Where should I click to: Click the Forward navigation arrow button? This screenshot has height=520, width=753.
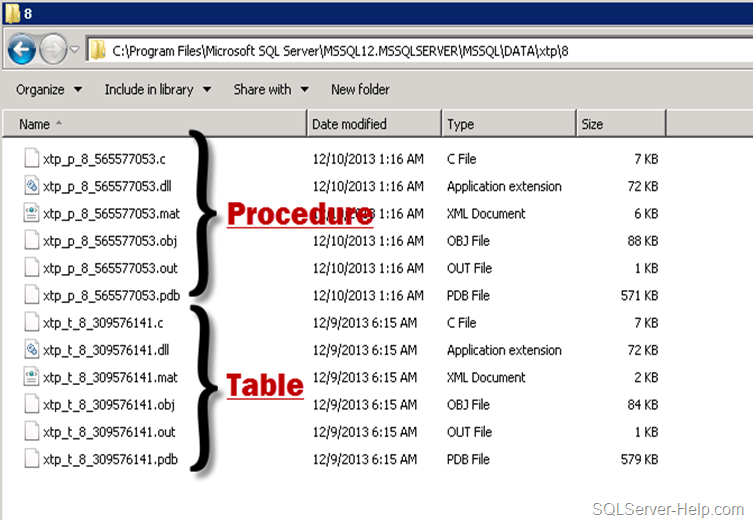tap(53, 49)
